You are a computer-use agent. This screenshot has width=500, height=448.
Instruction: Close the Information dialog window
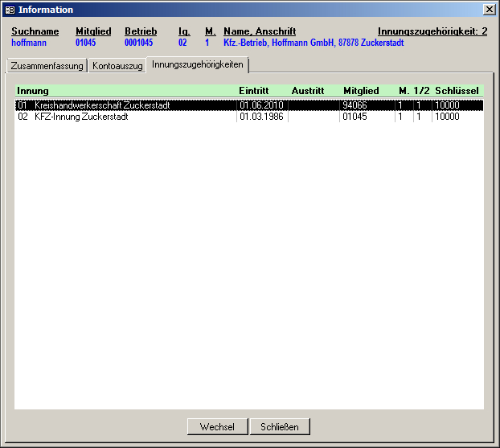click(489, 10)
